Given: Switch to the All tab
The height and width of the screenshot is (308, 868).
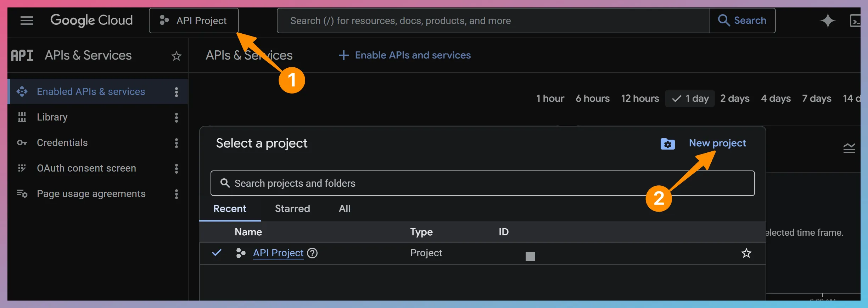Looking at the screenshot, I should click(x=345, y=208).
